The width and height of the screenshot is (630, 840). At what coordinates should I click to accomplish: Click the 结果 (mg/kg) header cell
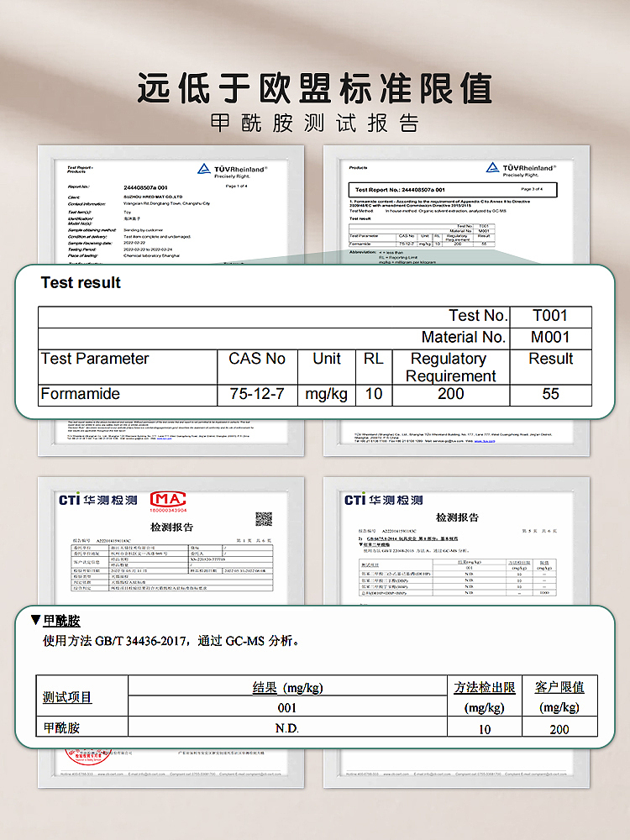287,685
